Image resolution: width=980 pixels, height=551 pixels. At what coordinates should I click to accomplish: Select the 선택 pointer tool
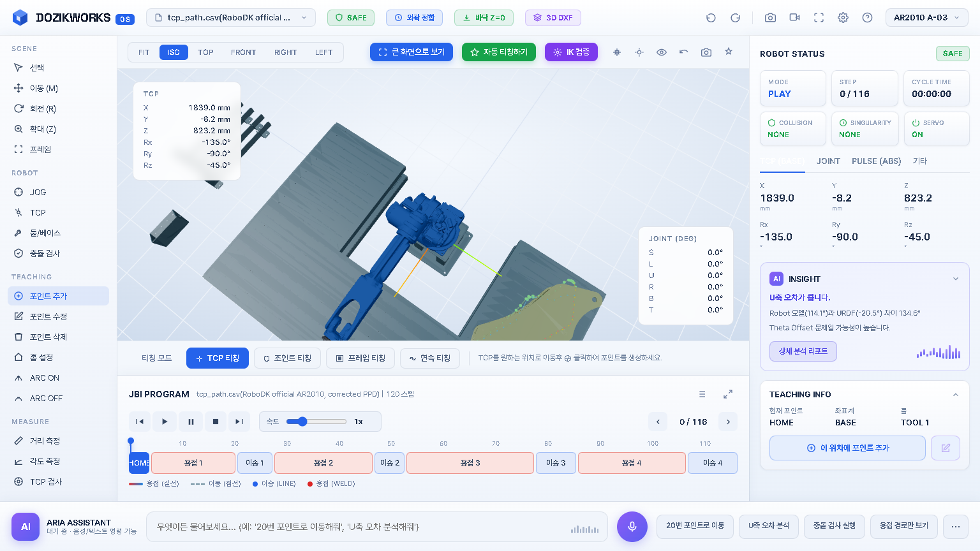pos(58,68)
